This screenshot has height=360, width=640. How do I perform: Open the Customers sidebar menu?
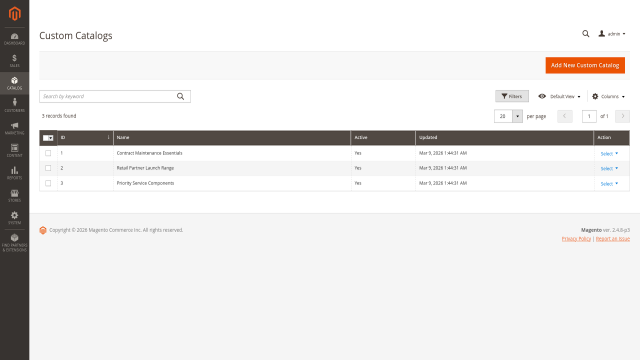[x=14, y=106]
